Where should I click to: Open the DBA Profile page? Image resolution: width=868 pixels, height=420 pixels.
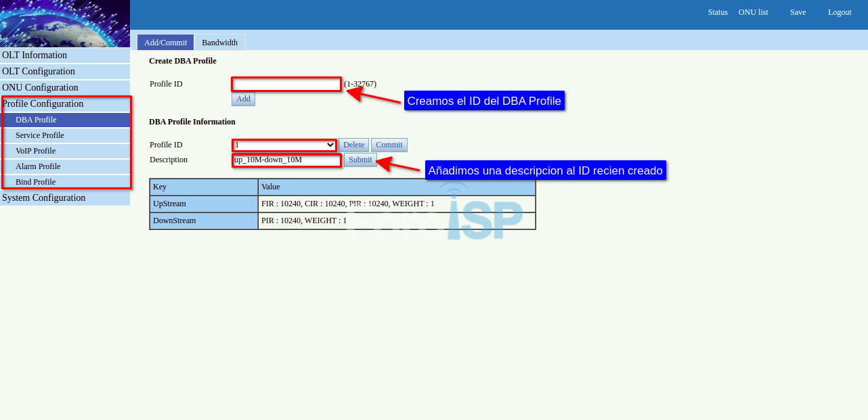(x=36, y=120)
